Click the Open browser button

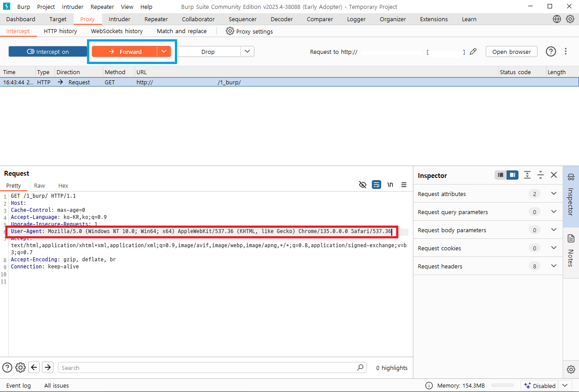(x=511, y=52)
